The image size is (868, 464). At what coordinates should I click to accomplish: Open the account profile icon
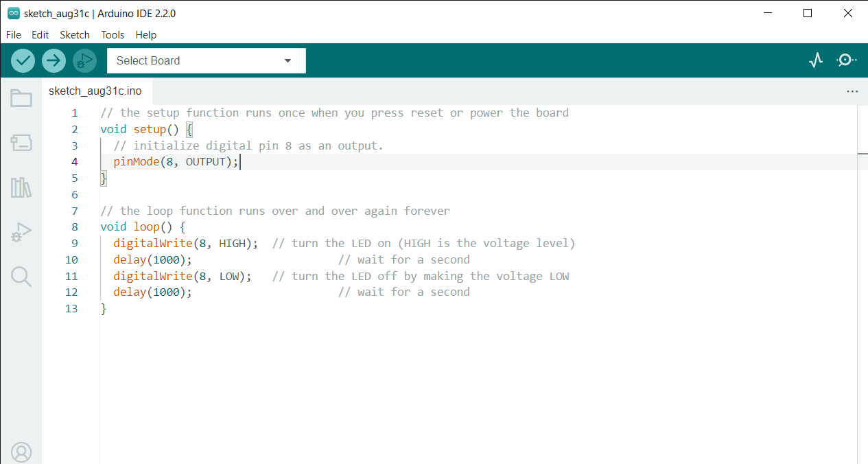pyautogui.click(x=21, y=452)
